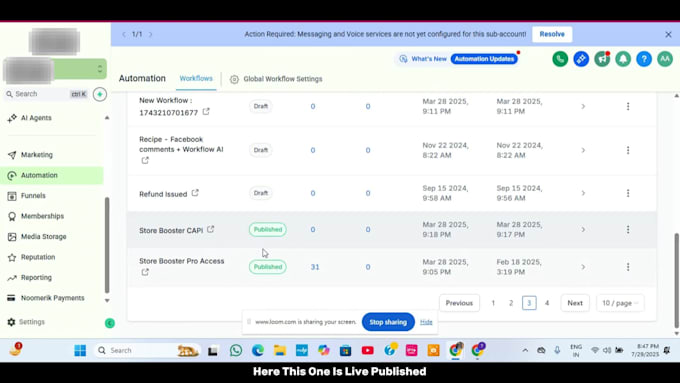Select Automation in sidebar
680x383 pixels.
(x=52, y=175)
